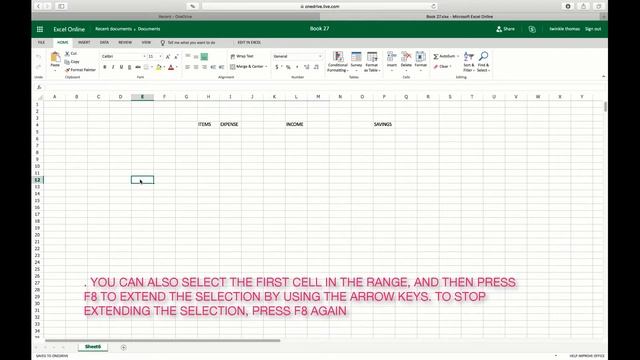Toggle italic formatting
The width and height of the screenshot is (640, 360).
pos(113,67)
